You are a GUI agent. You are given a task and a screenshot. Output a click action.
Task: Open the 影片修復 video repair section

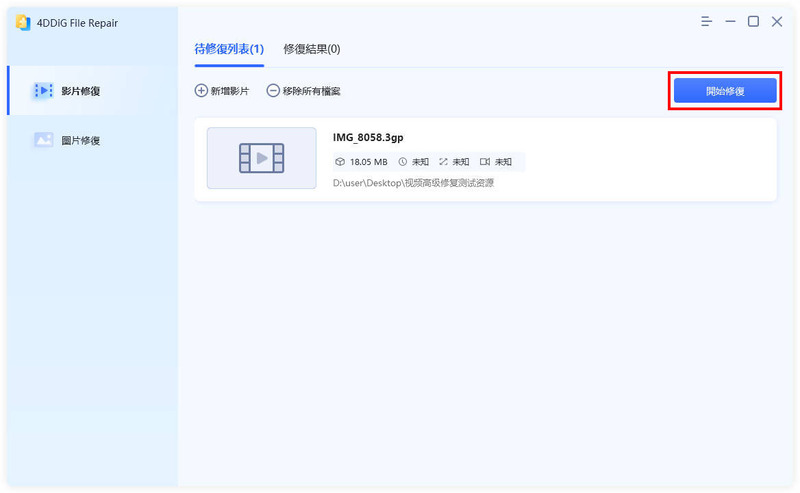(93, 91)
